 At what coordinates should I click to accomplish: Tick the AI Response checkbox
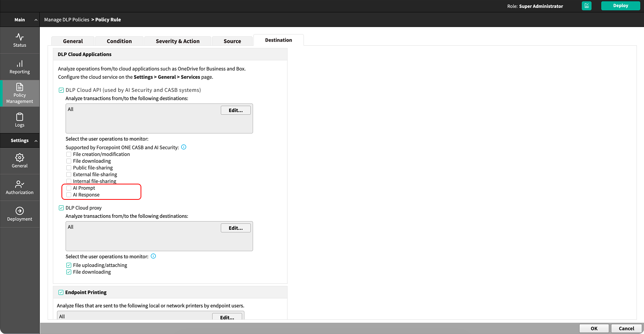(69, 195)
